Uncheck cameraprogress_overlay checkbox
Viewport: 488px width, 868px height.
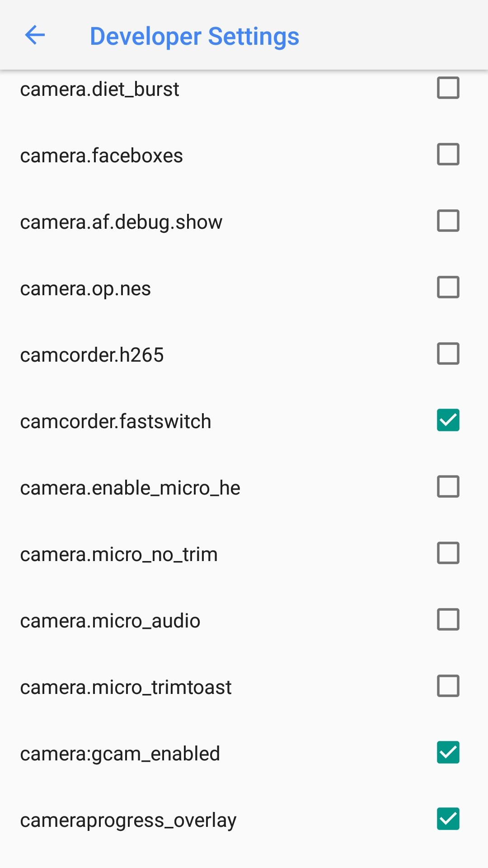(448, 819)
